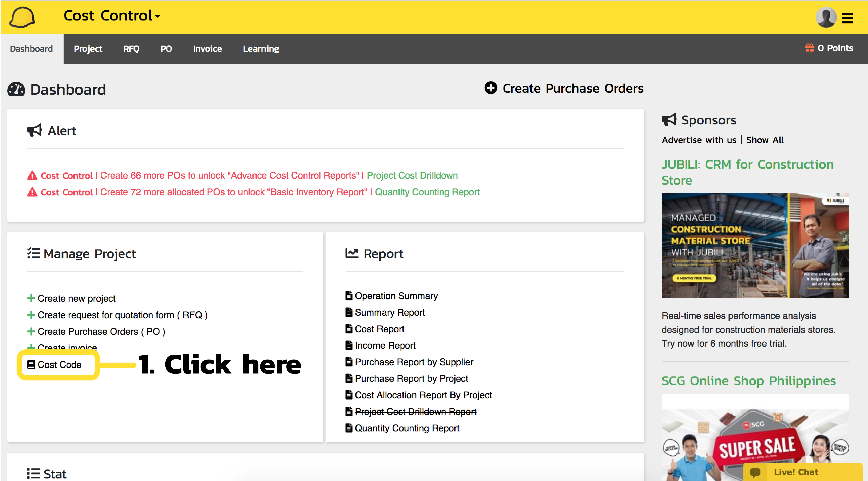Screen dimensions: 868x481
Task: Click the yellow helmet logo icon
Action: [x=22, y=17]
